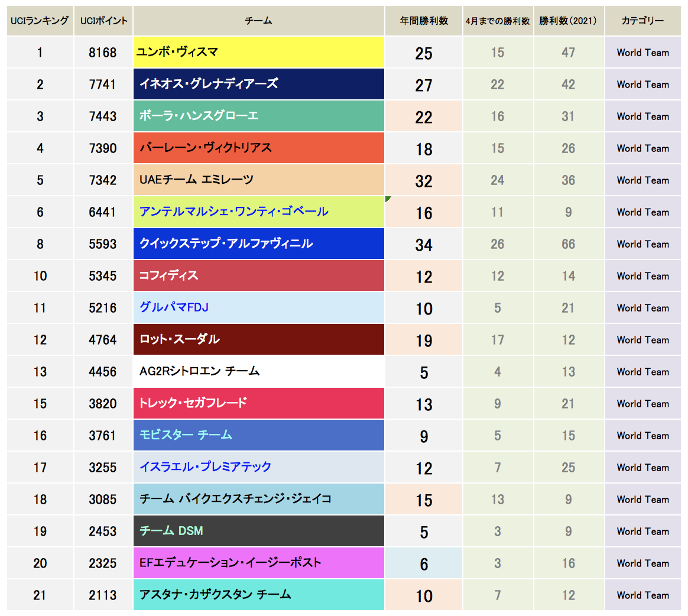Click UCI points value 8168
The image size is (688, 616).
(x=103, y=53)
